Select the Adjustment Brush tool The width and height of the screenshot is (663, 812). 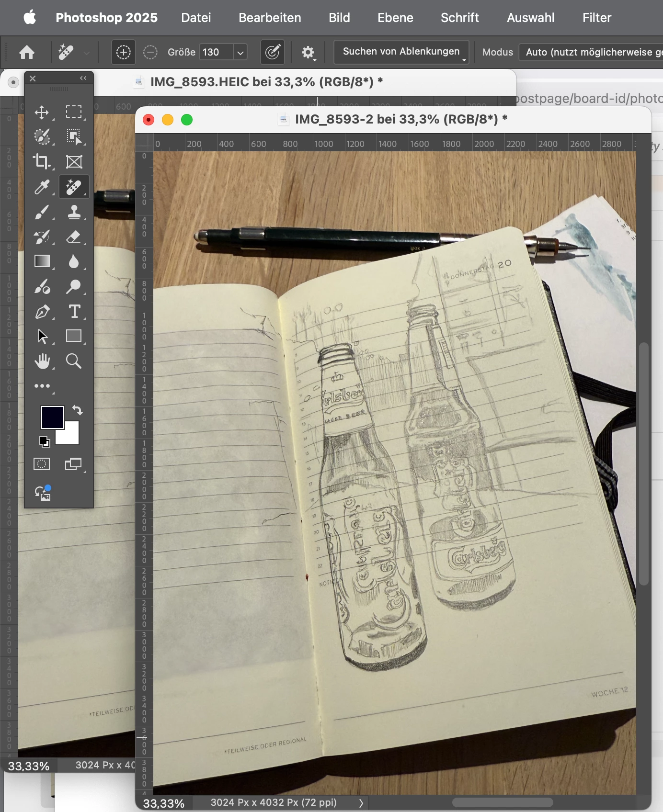42,286
